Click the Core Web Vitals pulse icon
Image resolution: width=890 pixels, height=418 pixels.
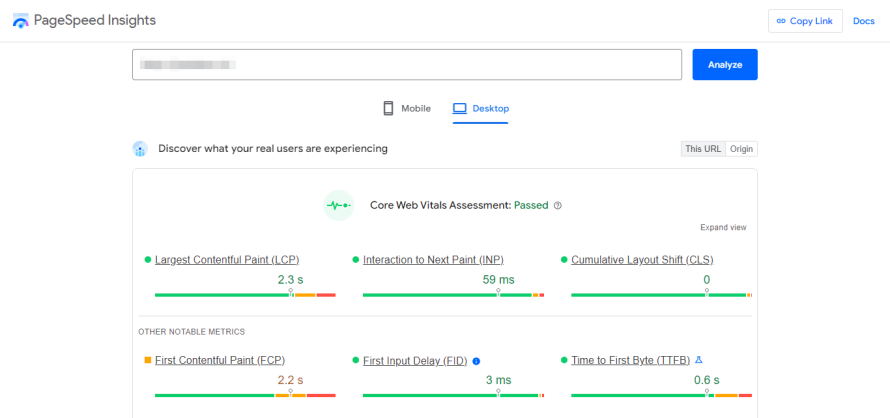point(339,206)
